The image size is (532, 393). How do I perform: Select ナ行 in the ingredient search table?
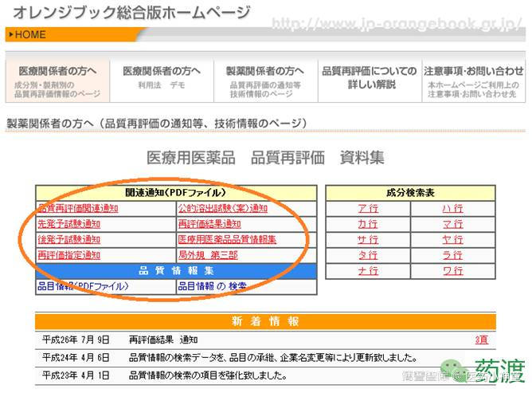[x=368, y=271]
